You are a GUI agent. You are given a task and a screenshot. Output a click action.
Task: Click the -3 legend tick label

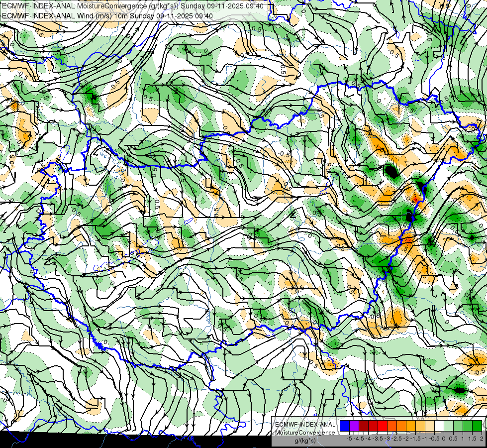click(388, 439)
